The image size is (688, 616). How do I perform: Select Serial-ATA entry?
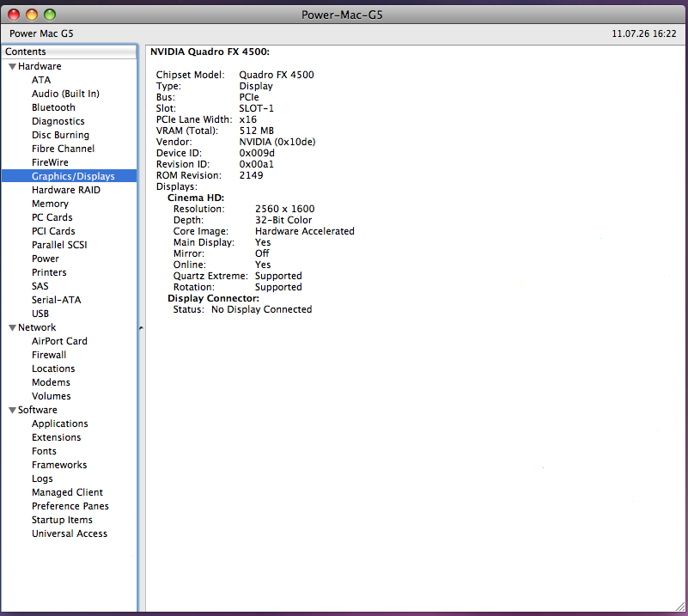point(56,300)
